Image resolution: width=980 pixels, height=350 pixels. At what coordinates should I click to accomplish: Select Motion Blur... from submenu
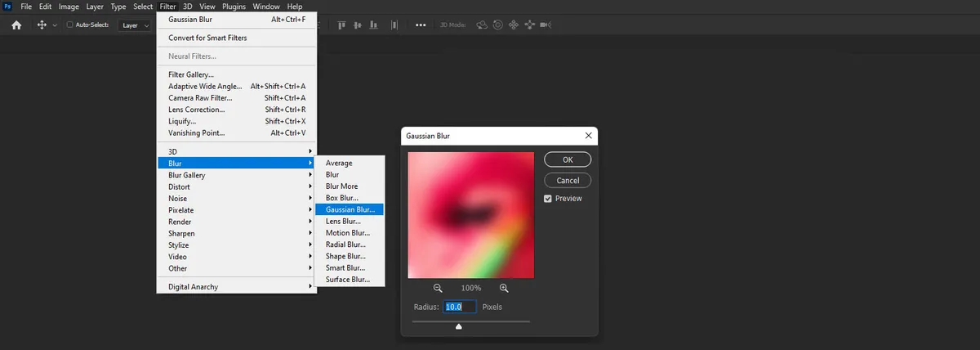[x=350, y=233]
